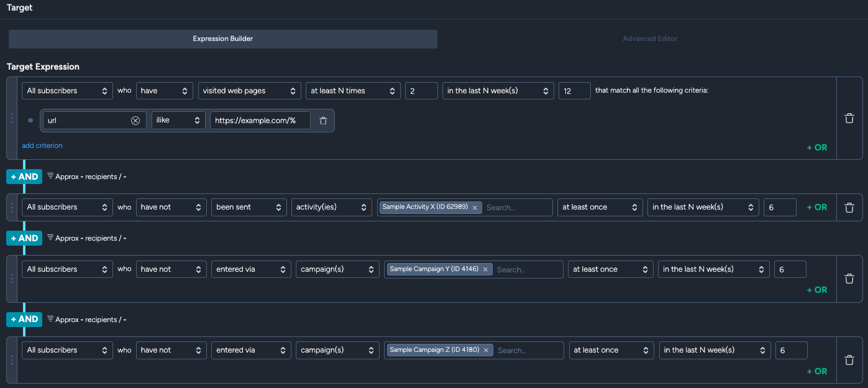This screenshot has width=868, height=388.
Task: Switch to the Expression Builder tab
Action: (223, 39)
